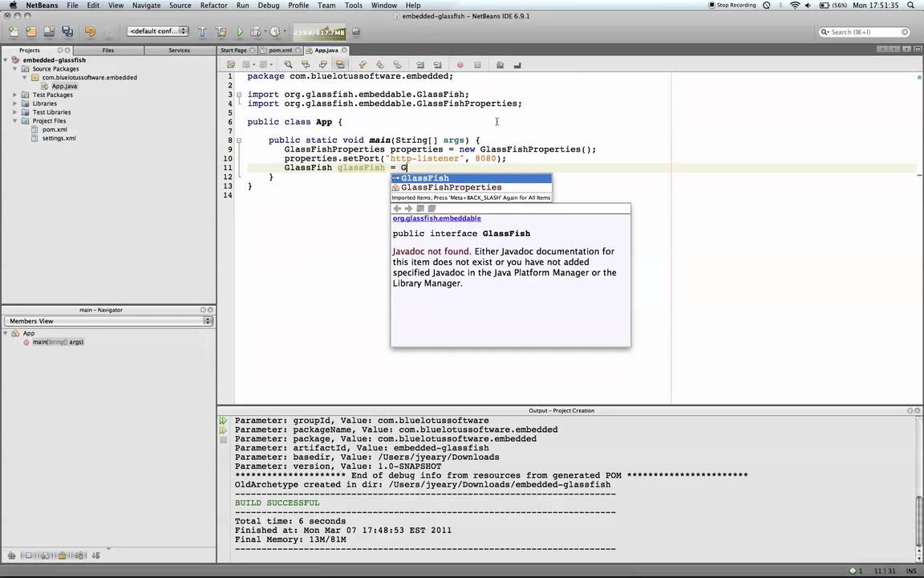Click the re-run icon in Output panel
The height and width of the screenshot is (578, 924).
pos(223,421)
